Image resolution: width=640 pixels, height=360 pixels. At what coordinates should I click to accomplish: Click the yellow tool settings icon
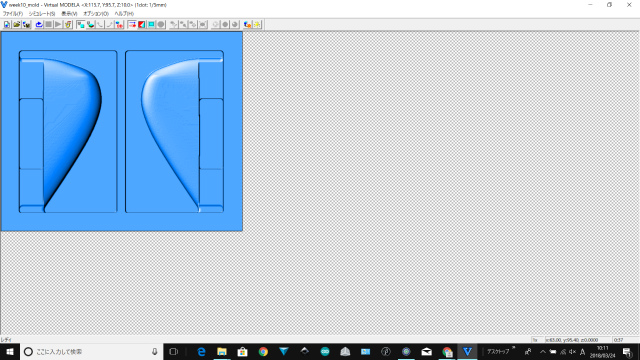point(68,24)
